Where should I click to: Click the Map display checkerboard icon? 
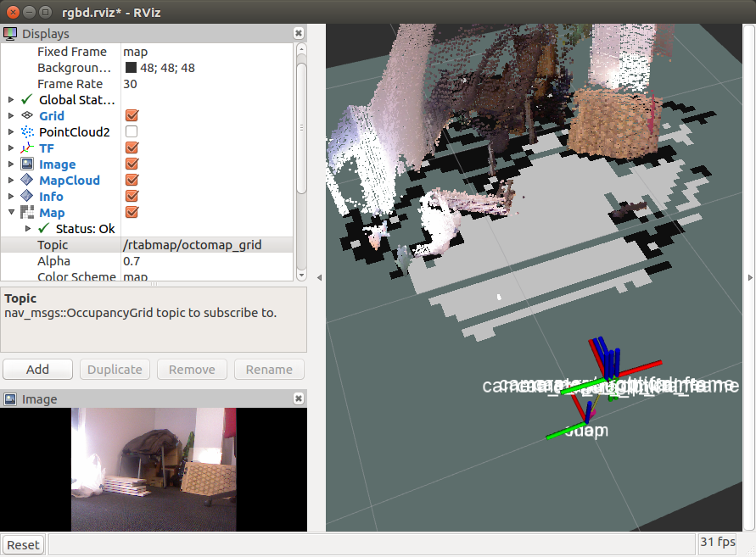(27, 213)
